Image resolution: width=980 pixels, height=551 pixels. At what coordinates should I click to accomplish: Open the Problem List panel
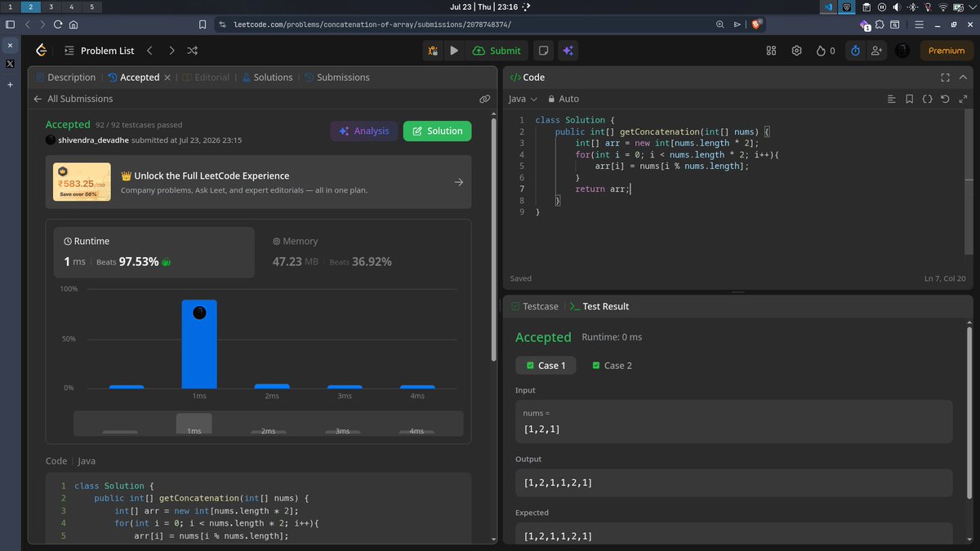tap(99, 51)
